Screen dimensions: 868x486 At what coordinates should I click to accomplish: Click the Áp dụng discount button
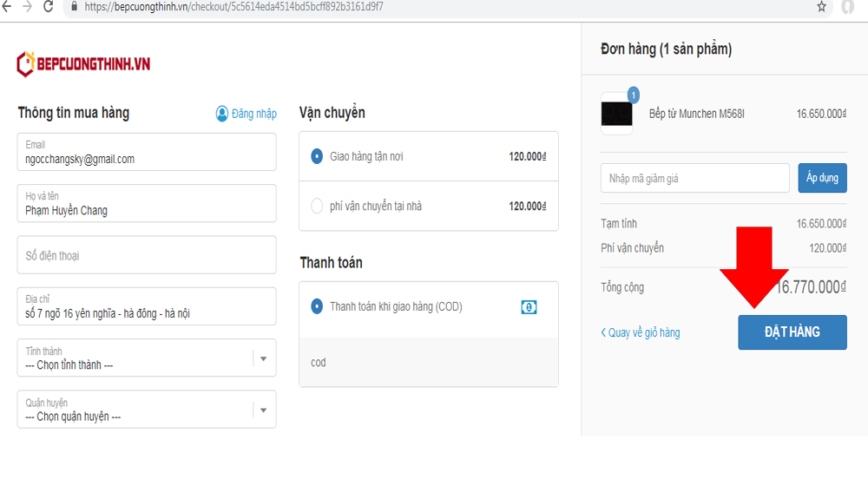click(x=822, y=178)
